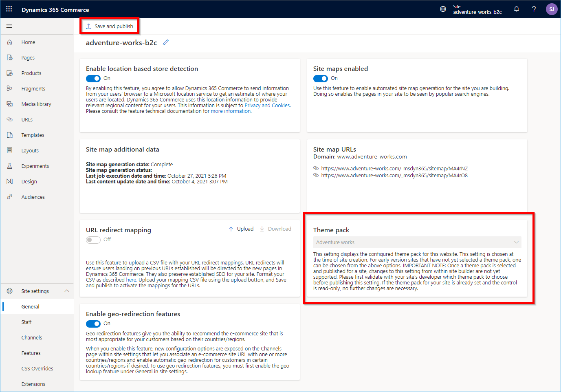Collapse the navigation with the hamburger icon
The image size is (561, 392).
tap(9, 26)
